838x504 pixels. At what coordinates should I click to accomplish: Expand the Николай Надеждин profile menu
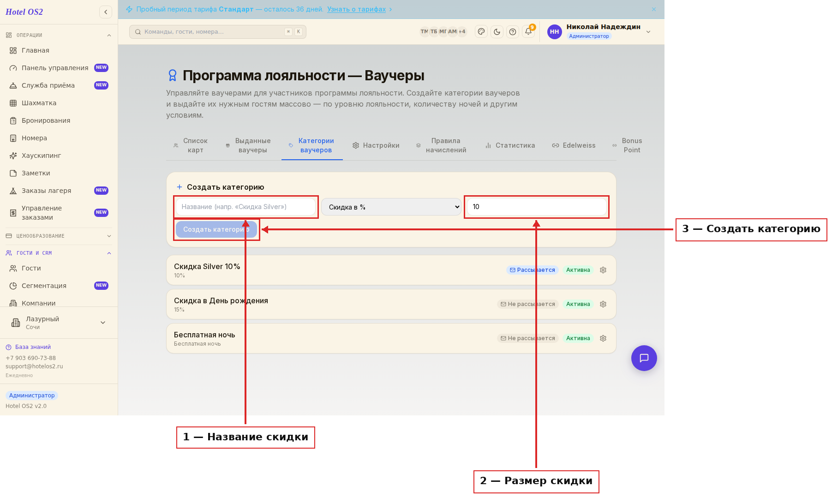tap(648, 32)
